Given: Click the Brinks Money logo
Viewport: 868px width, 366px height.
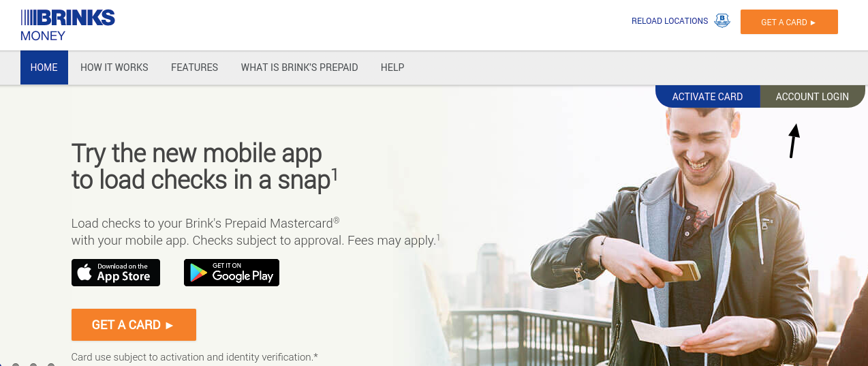Looking at the screenshot, I should (67, 25).
